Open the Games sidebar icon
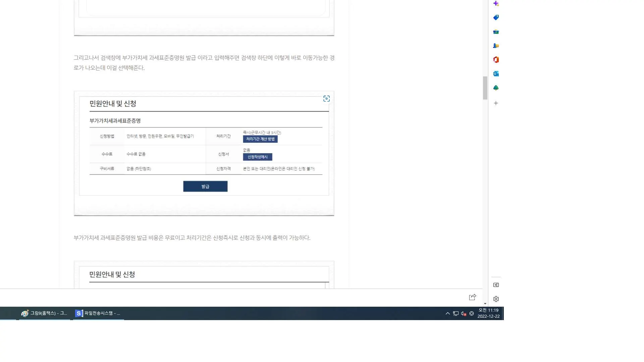 tap(496, 46)
